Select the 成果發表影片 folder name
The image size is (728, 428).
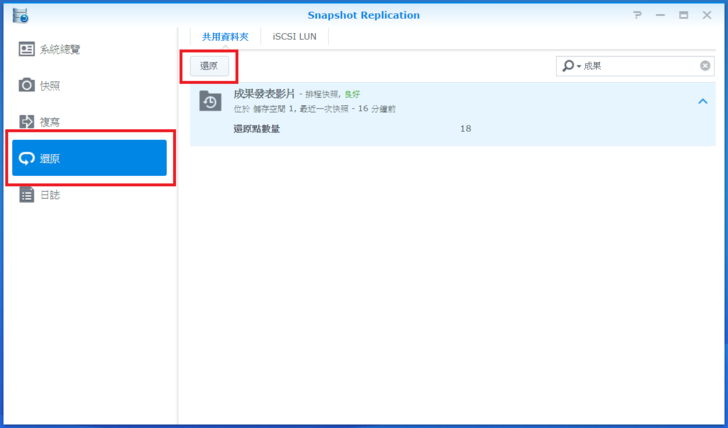coord(264,94)
